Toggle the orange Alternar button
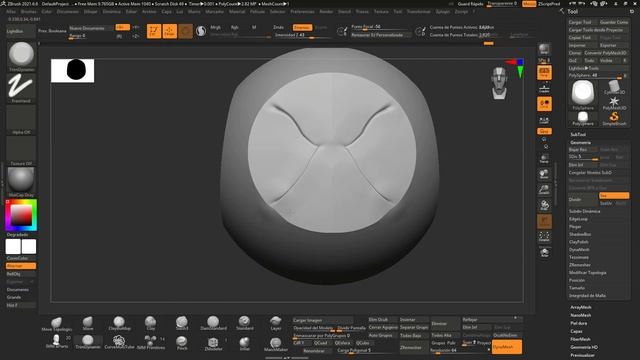Image resolution: width=640 pixels, height=360 pixels. click(x=21, y=266)
